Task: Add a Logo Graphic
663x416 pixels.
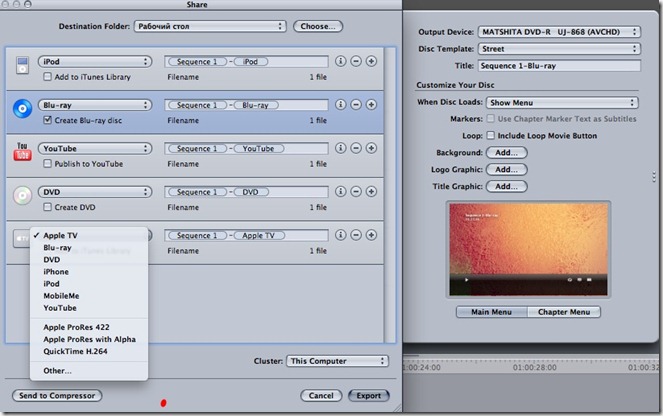Action: point(507,170)
